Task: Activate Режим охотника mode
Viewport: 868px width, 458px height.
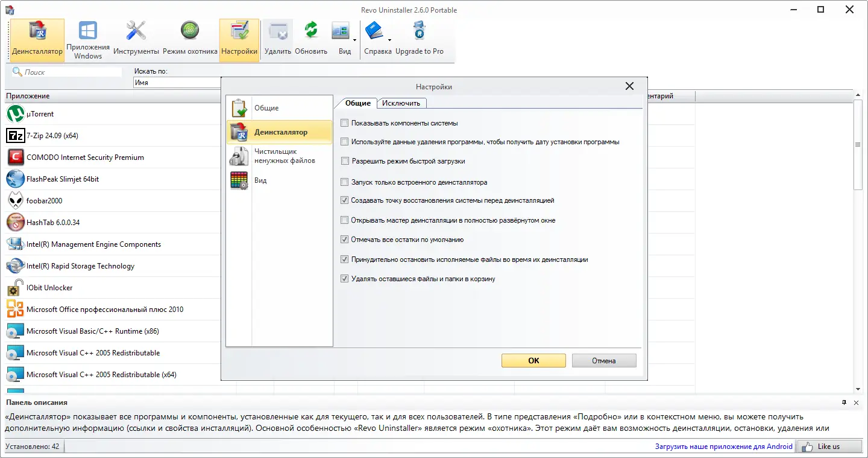Action: [190, 40]
